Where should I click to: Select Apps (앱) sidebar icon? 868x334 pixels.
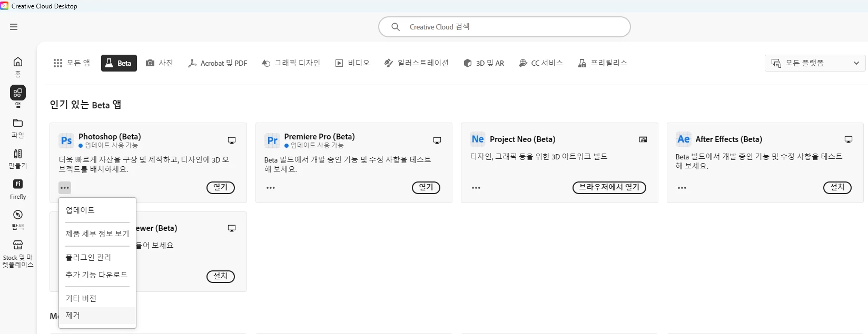pos(18,96)
